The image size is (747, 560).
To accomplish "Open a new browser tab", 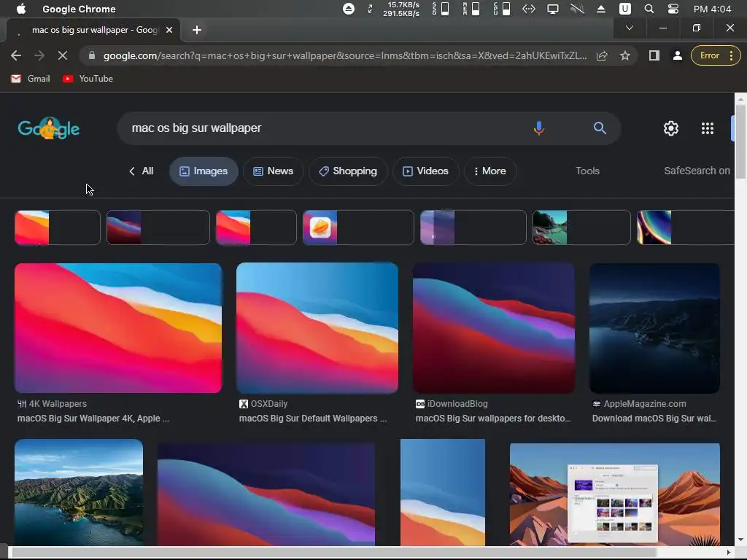I will coord(197,29).
